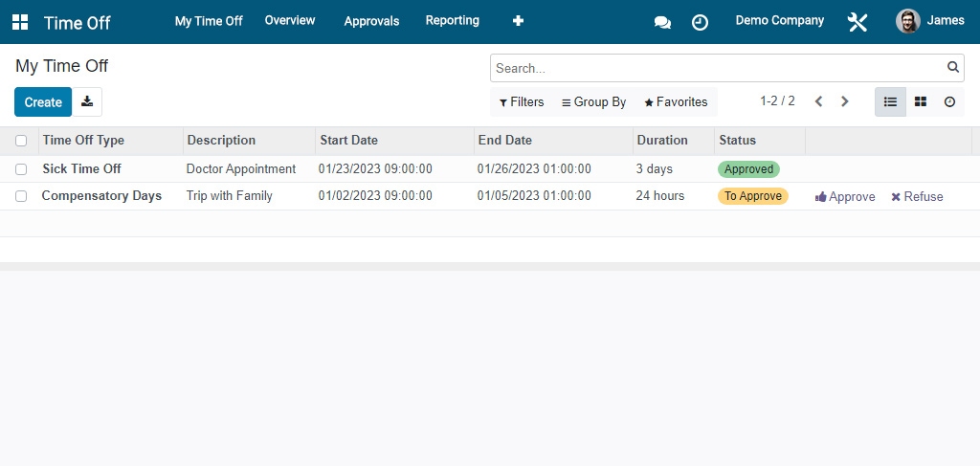The height and width of the screenshot is (466, 980).
Task: Open the activities clock icon
Action: click(700, 23)
